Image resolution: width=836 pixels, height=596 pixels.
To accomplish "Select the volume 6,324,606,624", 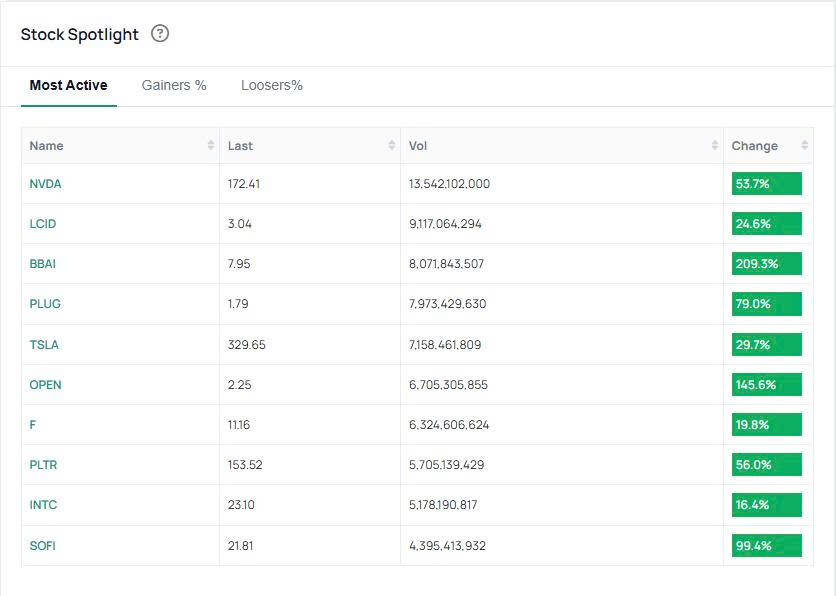I will tap(449, 425).
